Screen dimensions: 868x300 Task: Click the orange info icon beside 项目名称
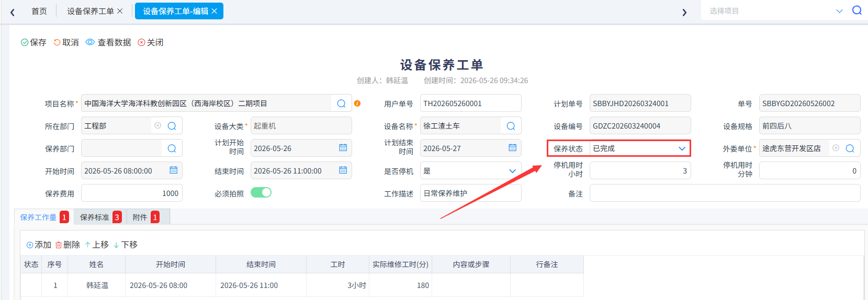click(357, 103)
